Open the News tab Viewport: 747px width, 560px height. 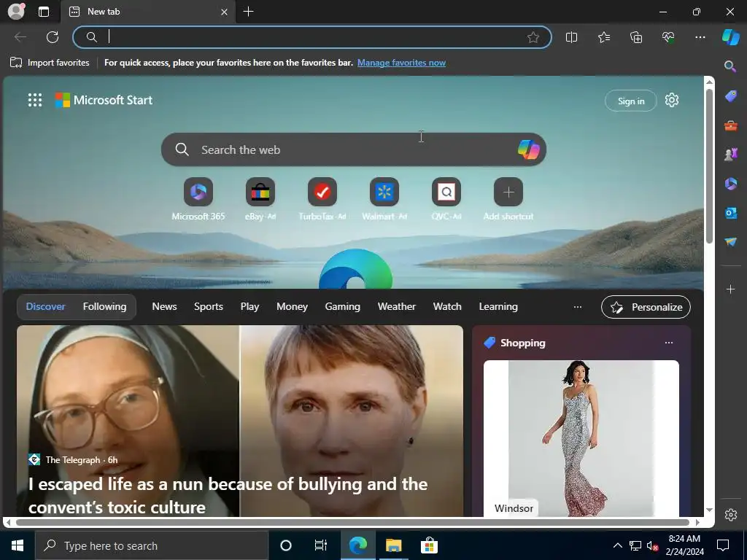point(164,307)
